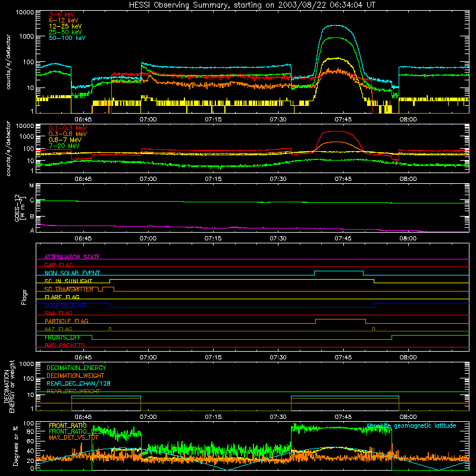Viewport: 476px width, 476px height.
Task: Click the Absolute geomagnetic latitude label
Action: pos(411,425)
